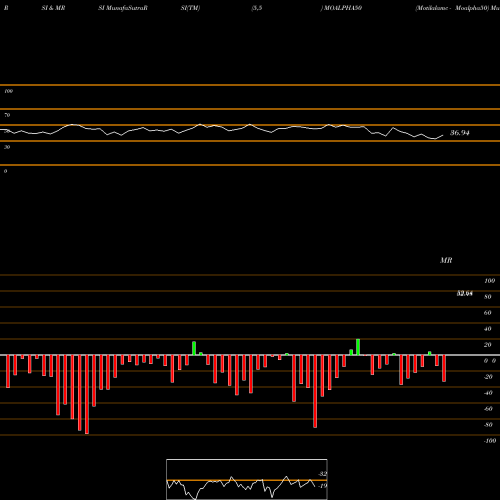Click the RSI value label 36.94
500x500 pixels.
tap(460, 133)
